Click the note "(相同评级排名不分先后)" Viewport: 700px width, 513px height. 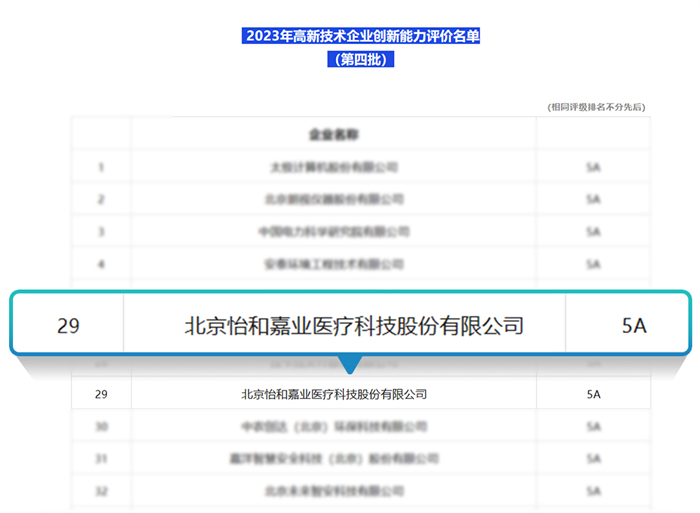click(596, 107)
